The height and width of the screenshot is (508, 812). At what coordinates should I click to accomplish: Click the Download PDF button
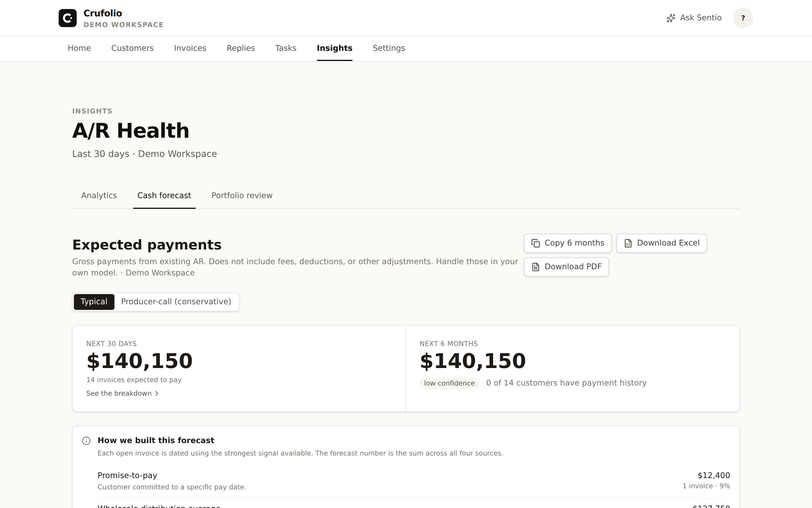click(566, 267)
